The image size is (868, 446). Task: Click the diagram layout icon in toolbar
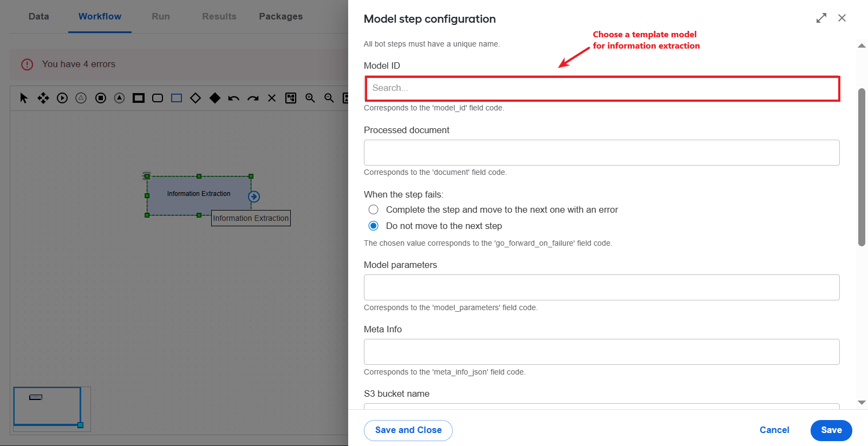(x=291, y=98)
